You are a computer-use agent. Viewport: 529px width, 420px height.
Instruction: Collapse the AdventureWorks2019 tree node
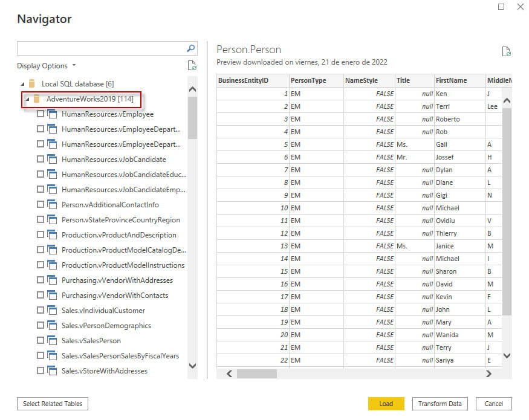click(27, 99)
